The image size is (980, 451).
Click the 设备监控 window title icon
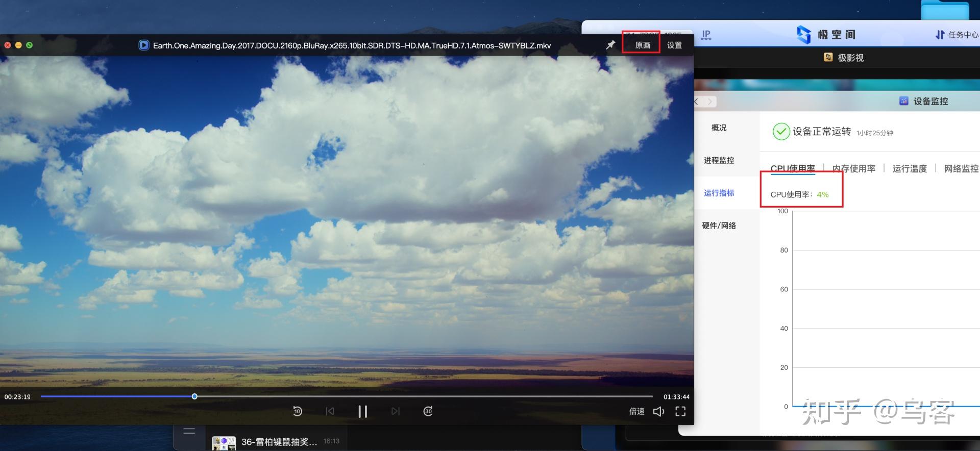(x=903, y=101)
